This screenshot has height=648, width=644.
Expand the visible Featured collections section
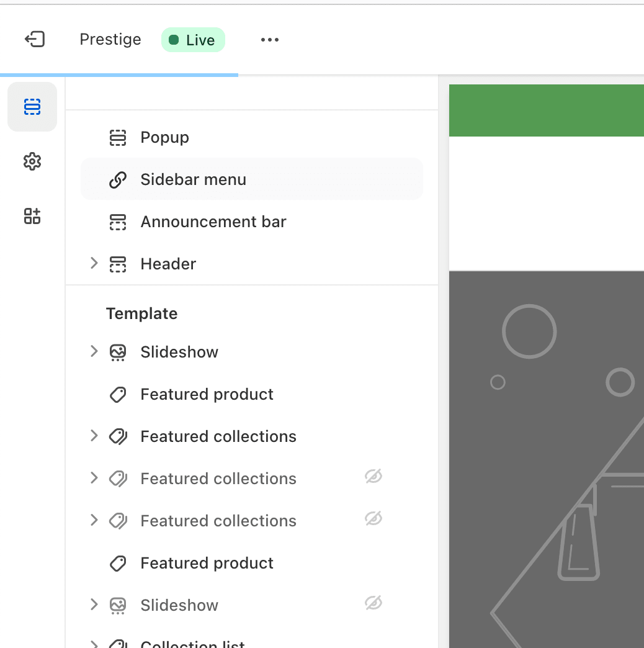pos(94,436)
